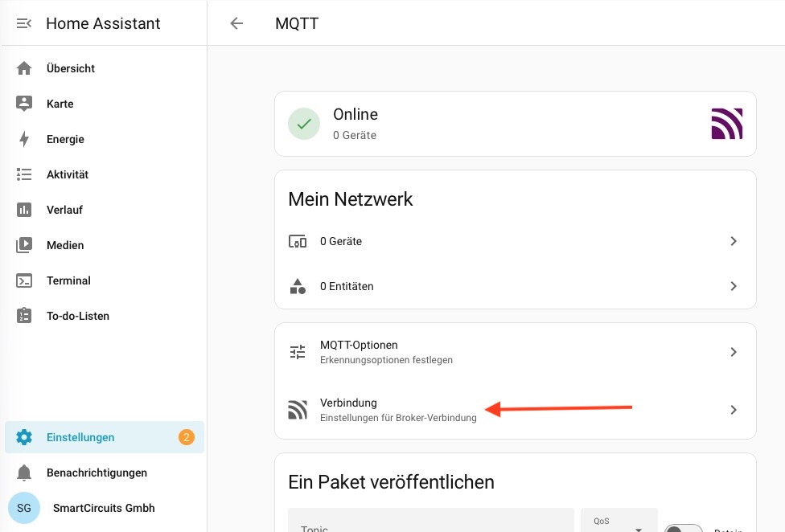Image resolution: width=785 pixels, height=532 pixels.
Task: Click 0 Geräte under Online
Action: [355, 135]
